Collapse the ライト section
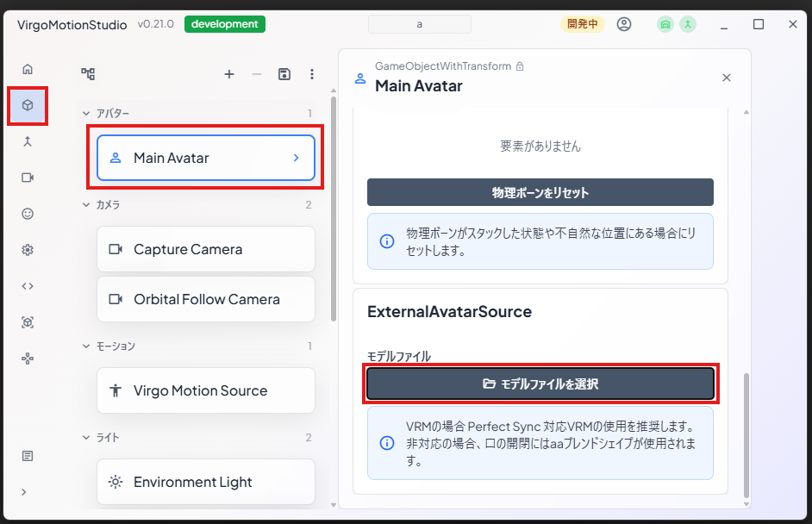Viewport: 812px width, 524px height. pyautogui.click(x=86, y=438)
